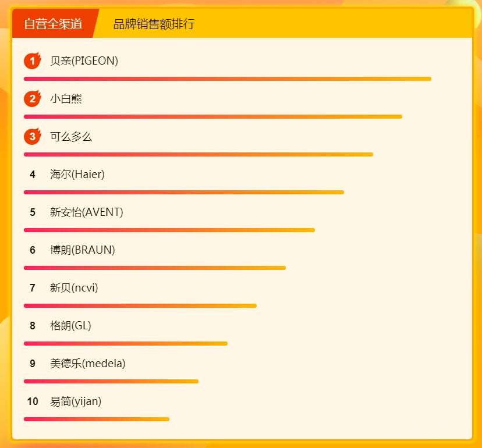Open the 格朗(GL) brand entry

click(70, 326)
